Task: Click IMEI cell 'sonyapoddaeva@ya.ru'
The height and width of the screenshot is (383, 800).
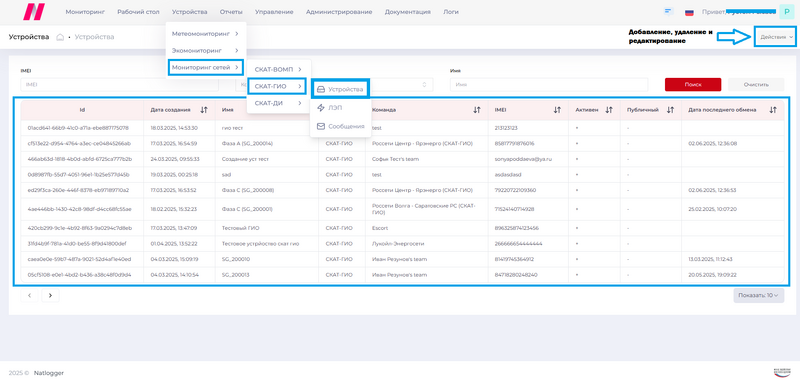Action: coord(523,159)
